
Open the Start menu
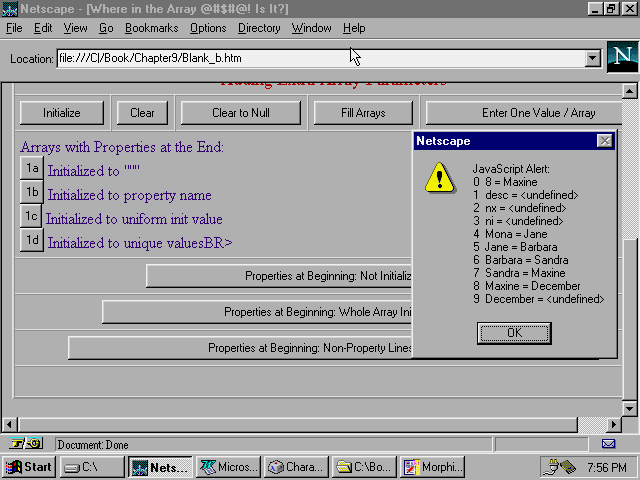tap(29, 467)
